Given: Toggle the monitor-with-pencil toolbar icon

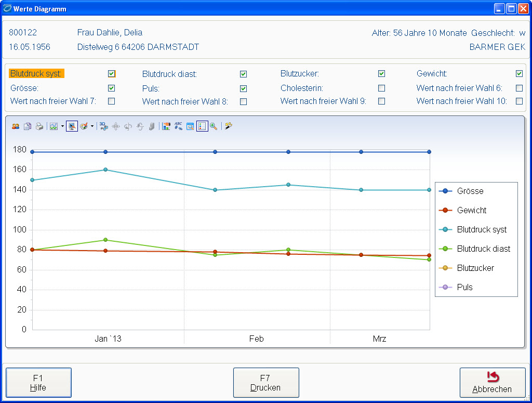Looking at the screenshot, I should (72, 126).
